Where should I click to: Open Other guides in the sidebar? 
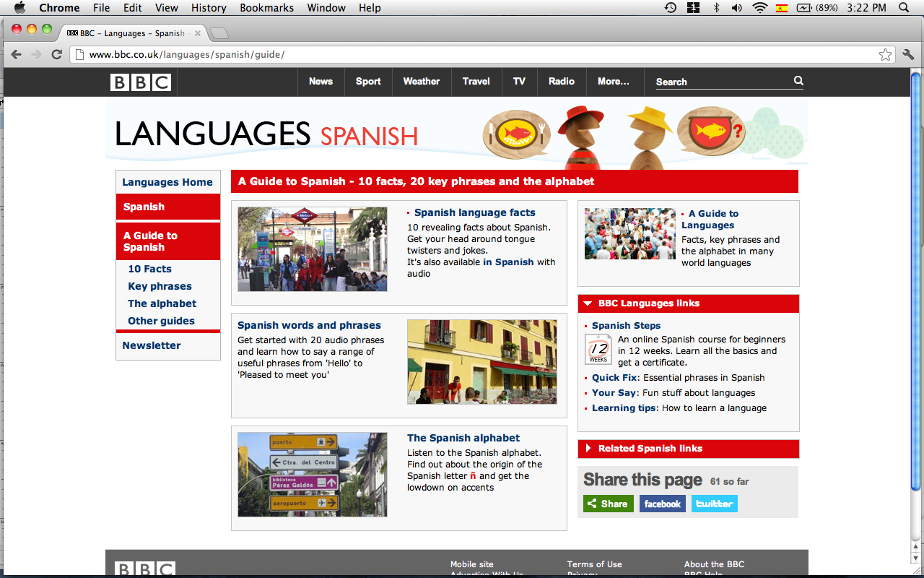[161, 321]
